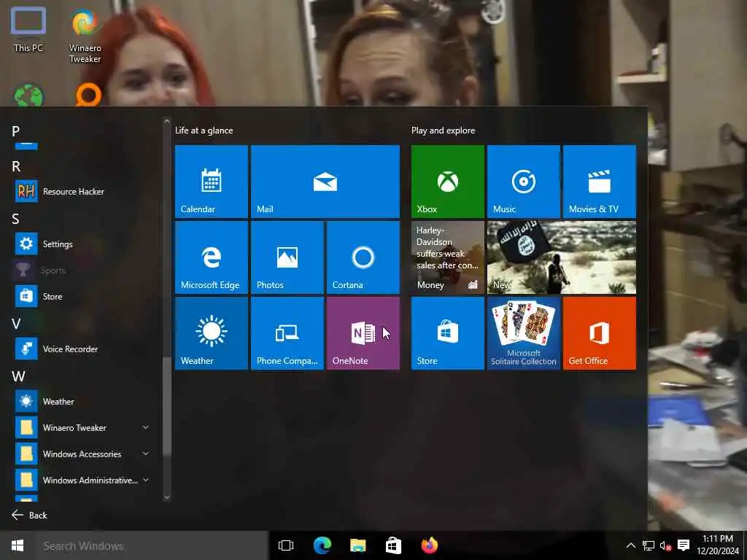Launch Voice Recorder from app list

(82, 349)
